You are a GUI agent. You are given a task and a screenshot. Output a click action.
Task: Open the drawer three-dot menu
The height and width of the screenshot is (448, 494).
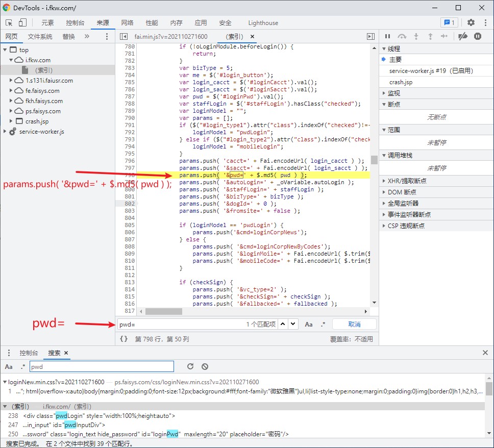point(9,353)
